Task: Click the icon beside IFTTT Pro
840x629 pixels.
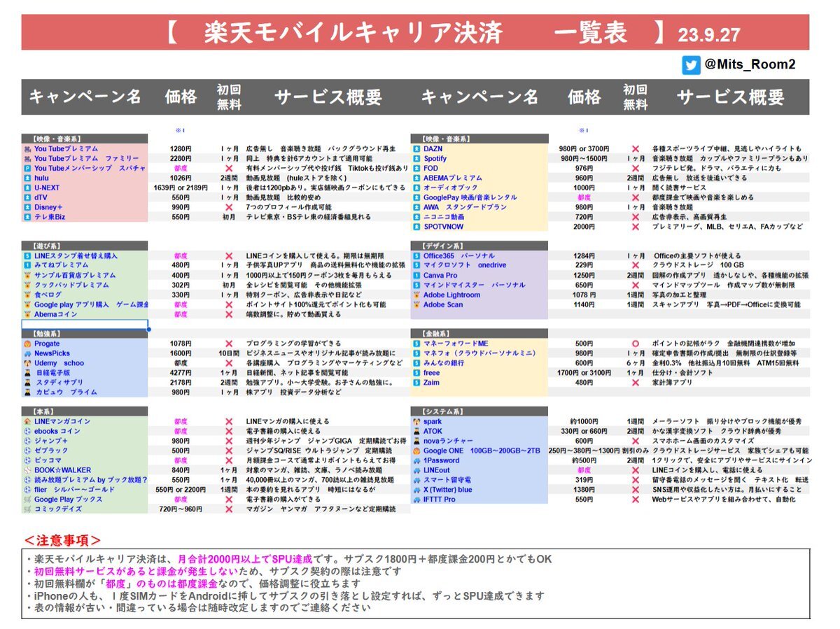Action: point(416,500)
